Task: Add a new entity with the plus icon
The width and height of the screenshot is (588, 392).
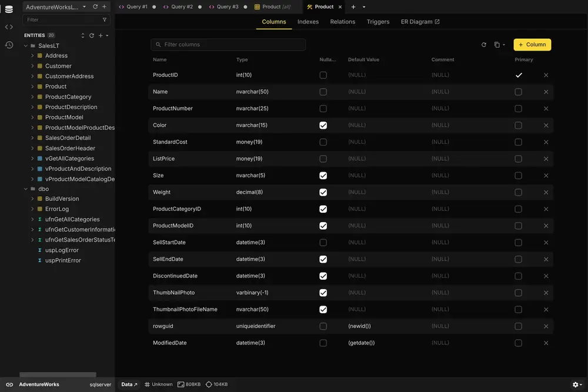Action: click(x=101, y=35)
